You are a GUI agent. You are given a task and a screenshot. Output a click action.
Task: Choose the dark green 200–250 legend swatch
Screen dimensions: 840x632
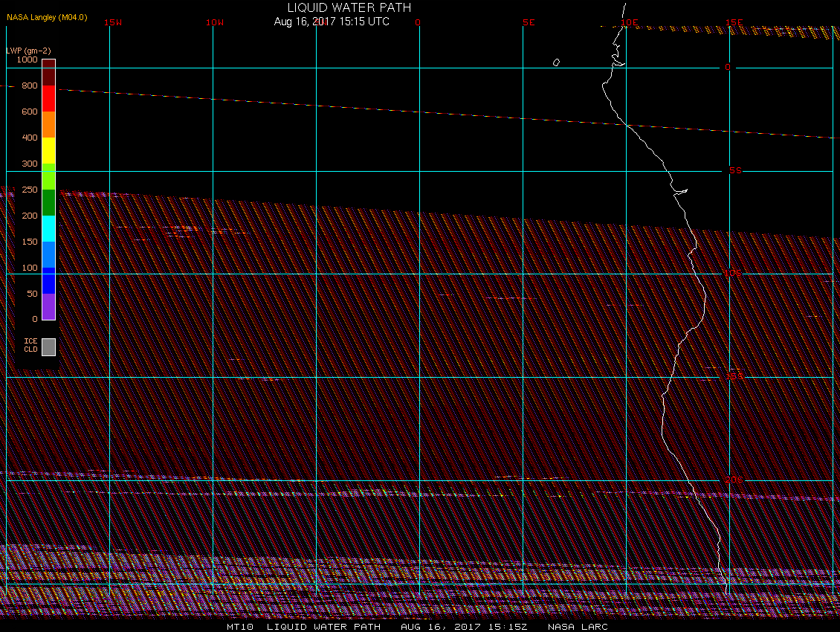tap(49, 203)
